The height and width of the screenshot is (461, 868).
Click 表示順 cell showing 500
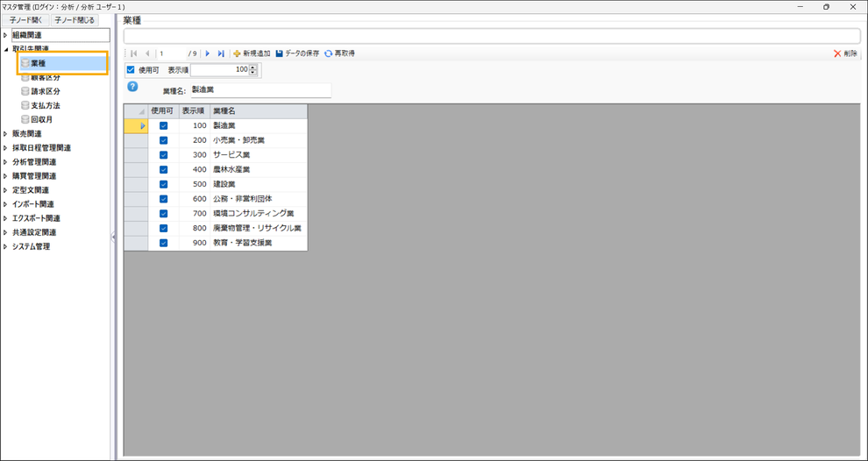click(x=195, y=184)
